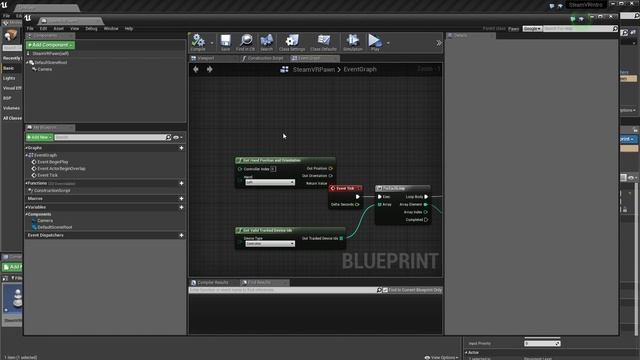
Task: Open the Asset menu
Action: tap(58, 29)
